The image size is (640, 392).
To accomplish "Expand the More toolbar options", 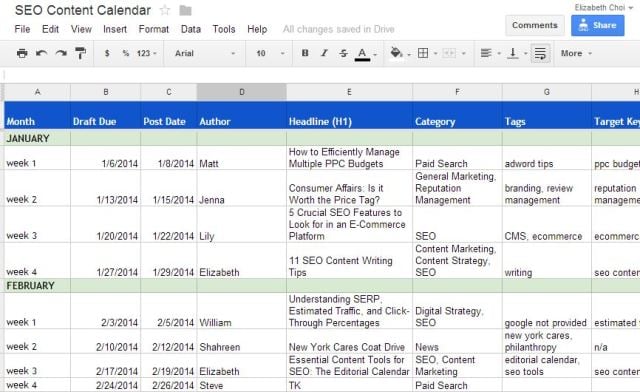I will [x=576, y=53].
